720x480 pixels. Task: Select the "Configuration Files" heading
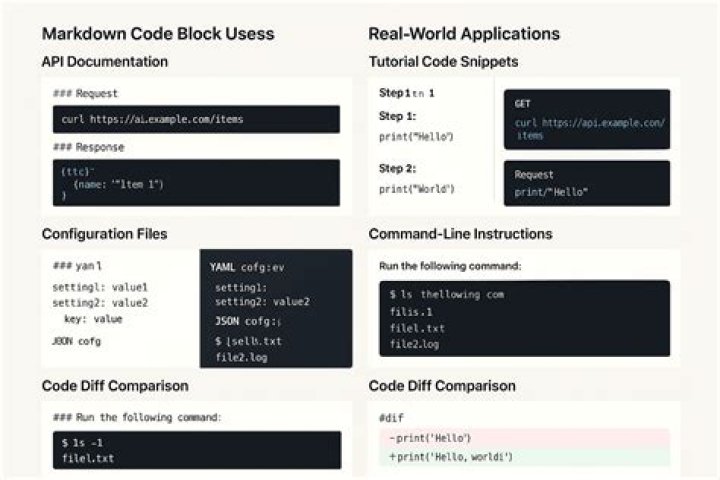[x=105, y=234]
